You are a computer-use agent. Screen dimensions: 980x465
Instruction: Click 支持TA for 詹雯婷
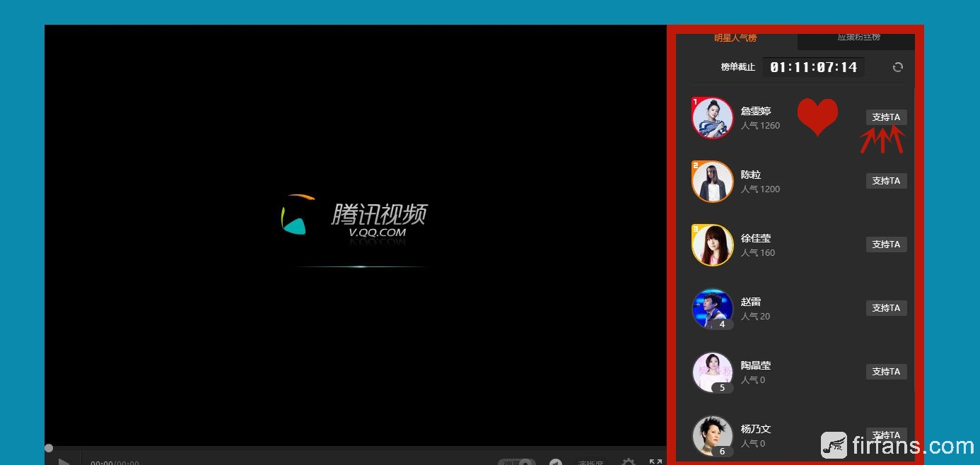tap(886, 117)
